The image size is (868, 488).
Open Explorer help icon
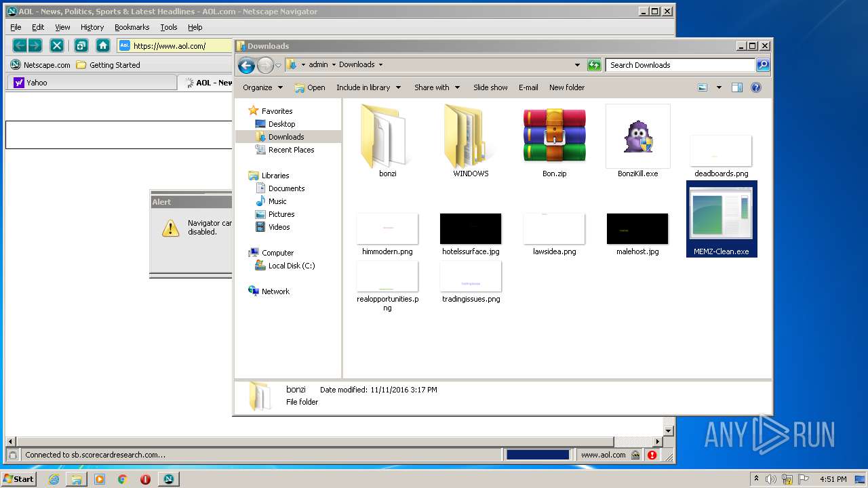(x=756, y=87)
